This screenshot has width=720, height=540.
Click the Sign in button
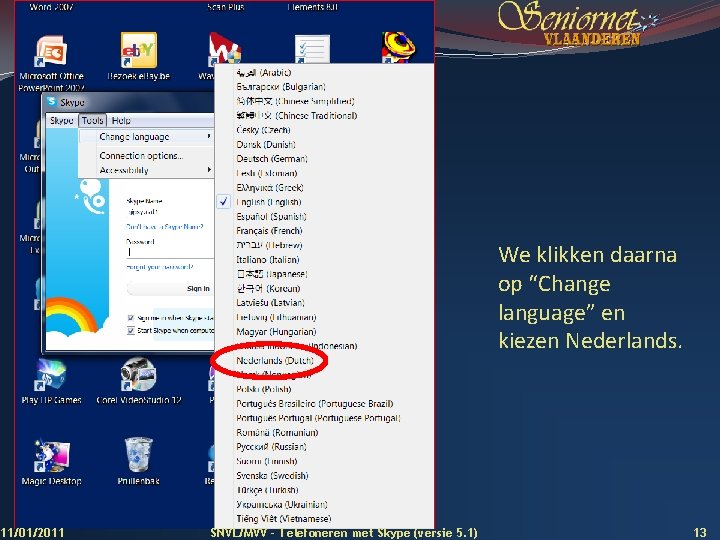[x=171, y=288]
